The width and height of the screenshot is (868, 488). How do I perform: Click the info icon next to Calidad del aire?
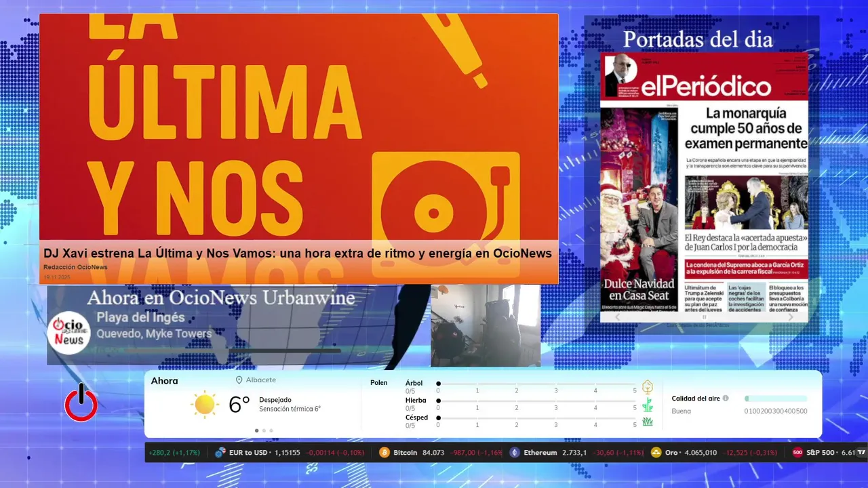pyautogui.click(x=726, y=399)
